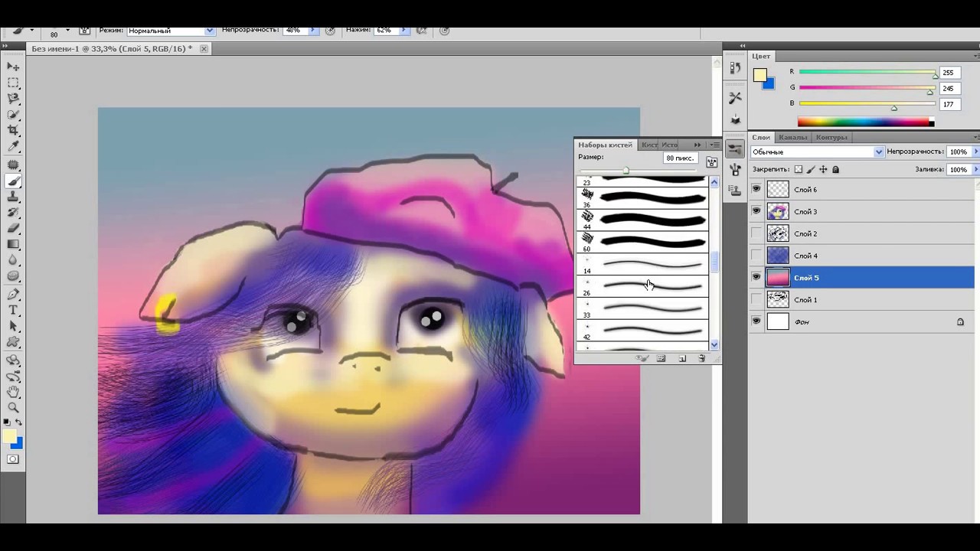Select the Clone Stamp tool
The image size is (980, 551).
(13, 197)
